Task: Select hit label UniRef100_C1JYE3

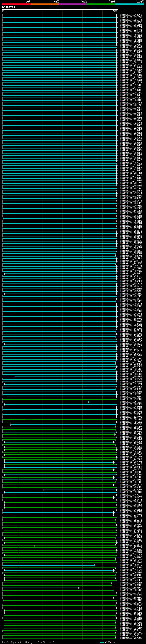Action: click(131, 53)
